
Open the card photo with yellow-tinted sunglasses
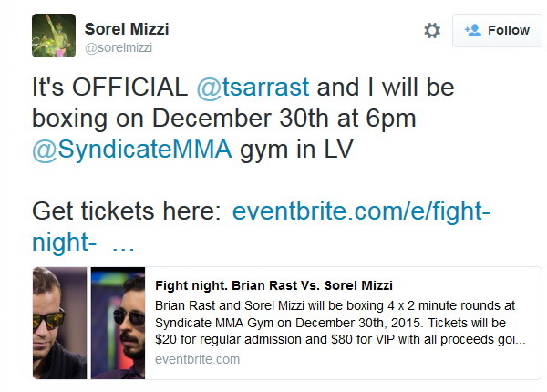59,323
